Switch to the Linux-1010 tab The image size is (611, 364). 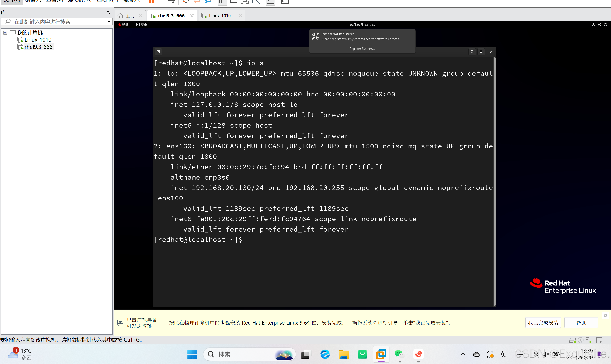[x=220, y=16]
